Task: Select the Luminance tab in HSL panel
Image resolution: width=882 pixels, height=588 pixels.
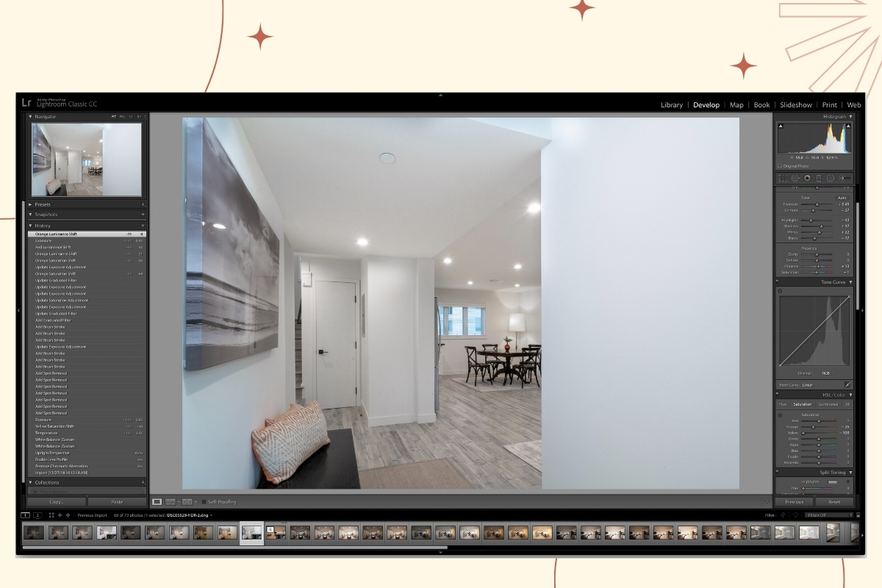Action: click(x=829, y=404)
